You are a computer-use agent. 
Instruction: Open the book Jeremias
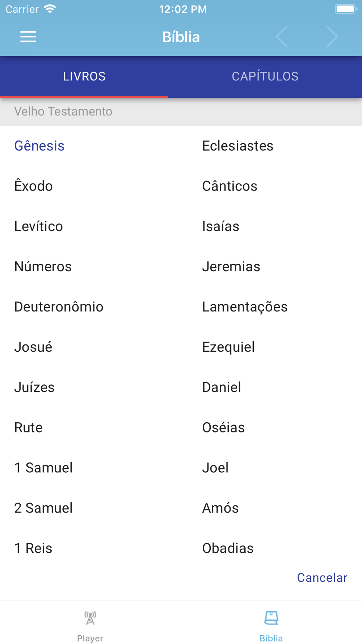pos(231,267)
